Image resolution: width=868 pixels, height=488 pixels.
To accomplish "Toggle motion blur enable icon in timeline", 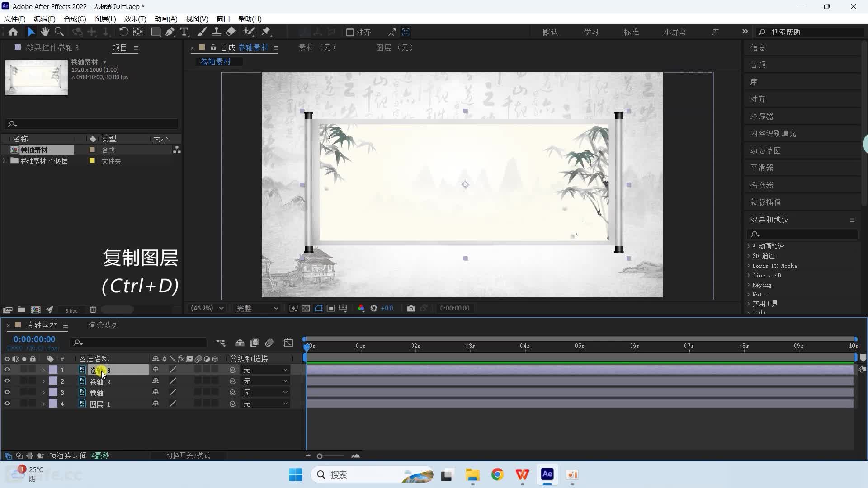I will (269, 343).
